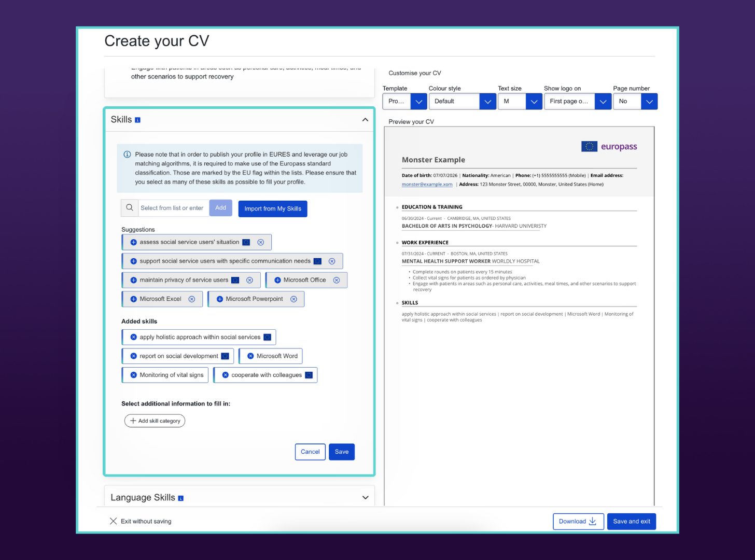Click the Skills info icon

click(x=137, y=120)
